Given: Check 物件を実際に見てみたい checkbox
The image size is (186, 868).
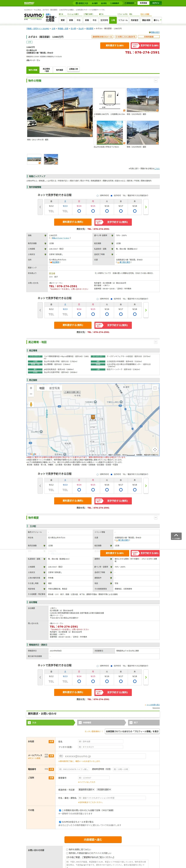Looking at the screenshot, I should [x=67, y=849].
